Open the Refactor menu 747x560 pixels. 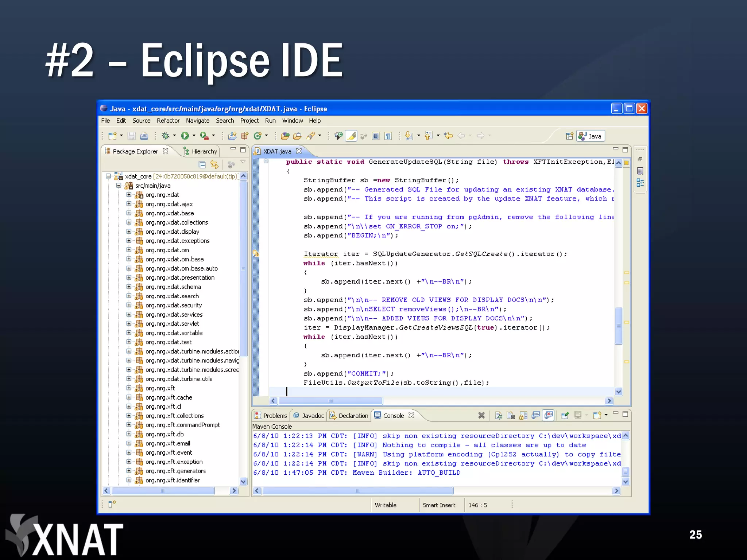pos(168,121)
